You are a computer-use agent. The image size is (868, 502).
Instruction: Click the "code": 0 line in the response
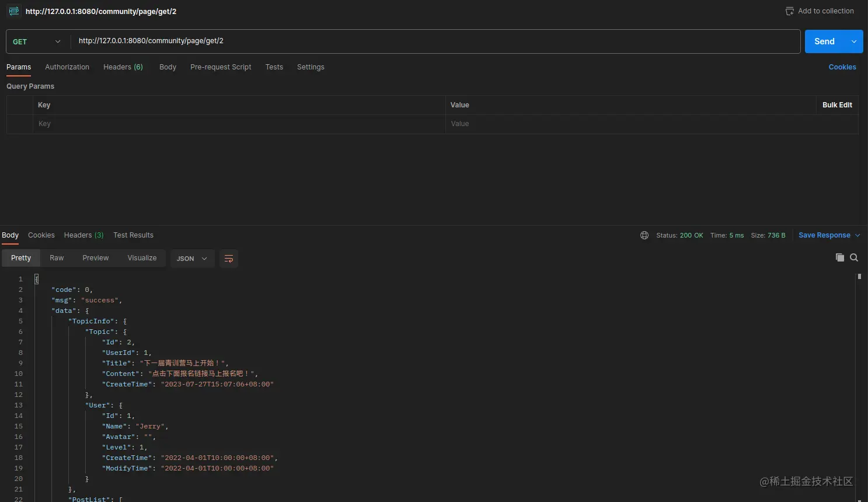point(72,290)
